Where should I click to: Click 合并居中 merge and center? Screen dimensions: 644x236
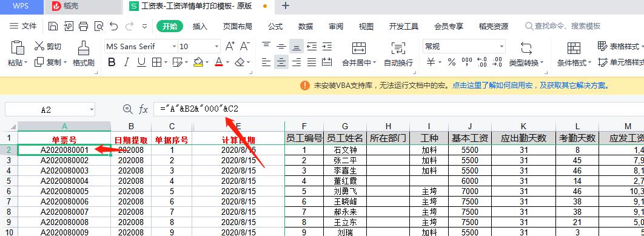(359, 53)
